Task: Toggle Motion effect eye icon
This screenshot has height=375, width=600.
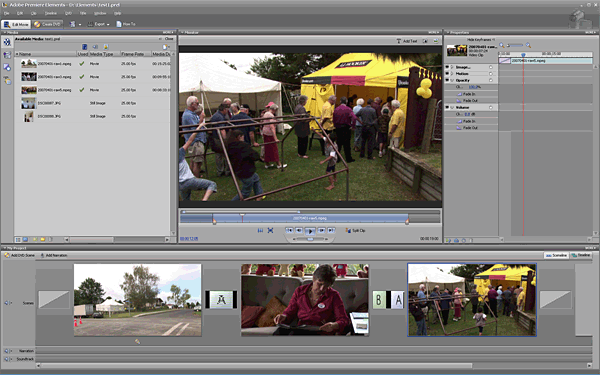Action: tap(447, 73)
